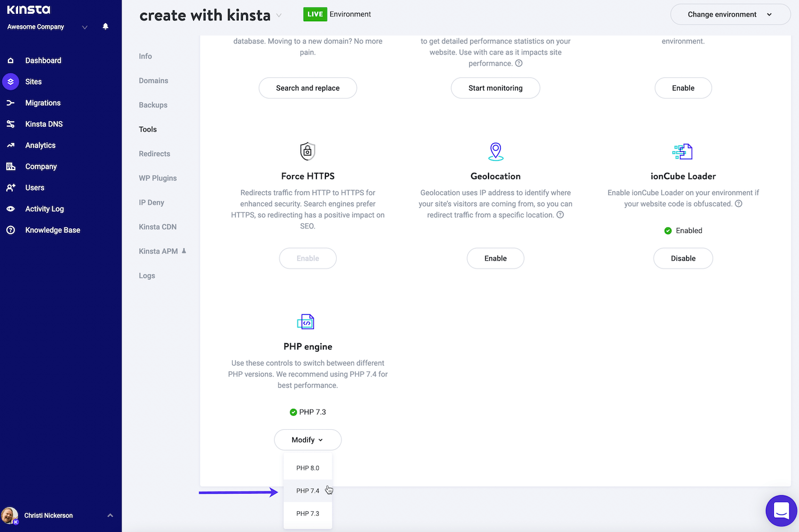The width and height of the screenshot is (799, 532).
Task: Click greyed Enable under Force HTTPS
Action: tap(308, 258)
